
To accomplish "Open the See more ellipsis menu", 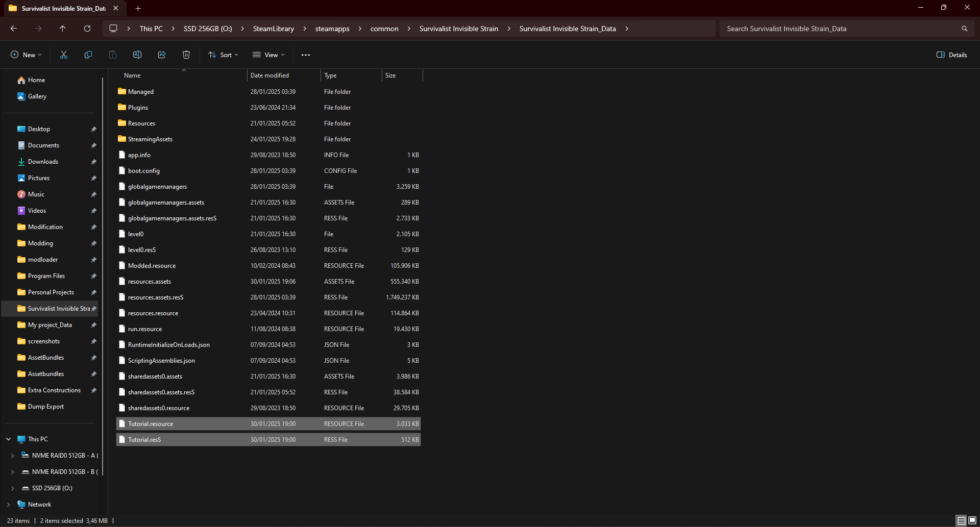I will pos(306,55).
